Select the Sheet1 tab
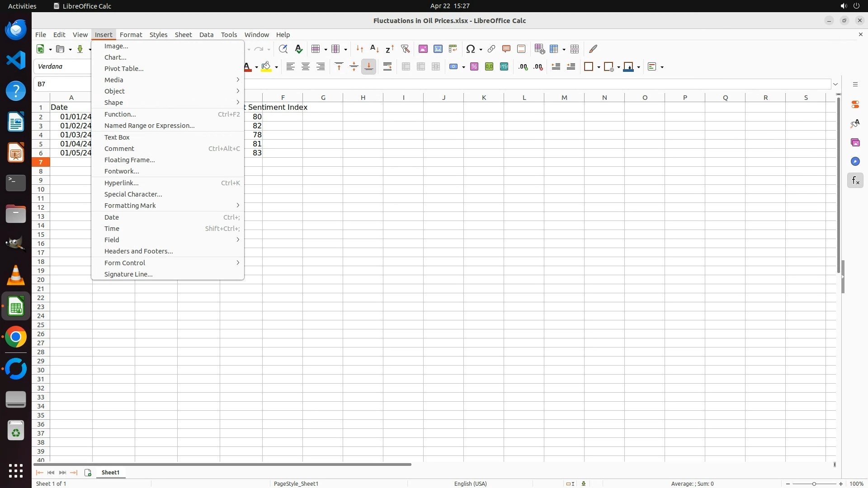The image size is (868, 488). click(110, 473)
